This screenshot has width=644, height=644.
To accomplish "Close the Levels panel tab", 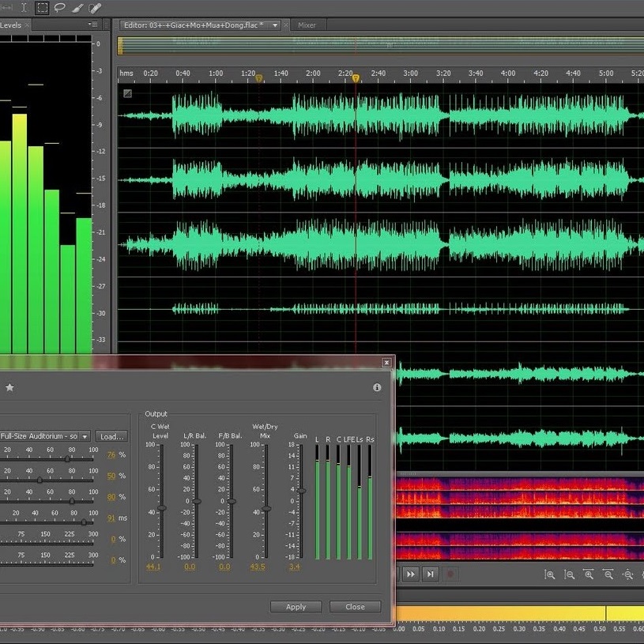I will pyautogui.click(x=27, y=25).
